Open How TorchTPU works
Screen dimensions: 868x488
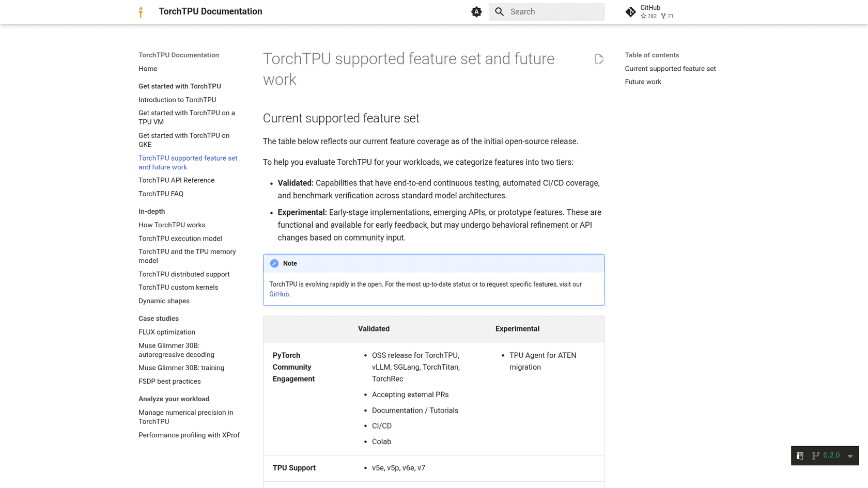172,225
